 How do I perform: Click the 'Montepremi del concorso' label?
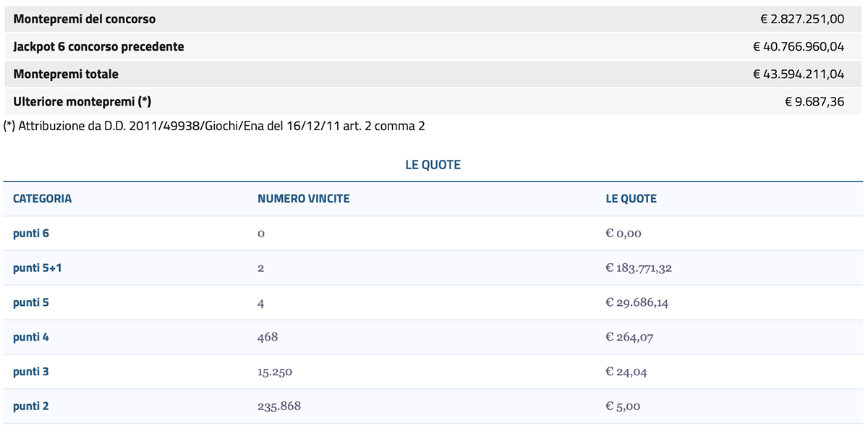(x=85, y=19)
